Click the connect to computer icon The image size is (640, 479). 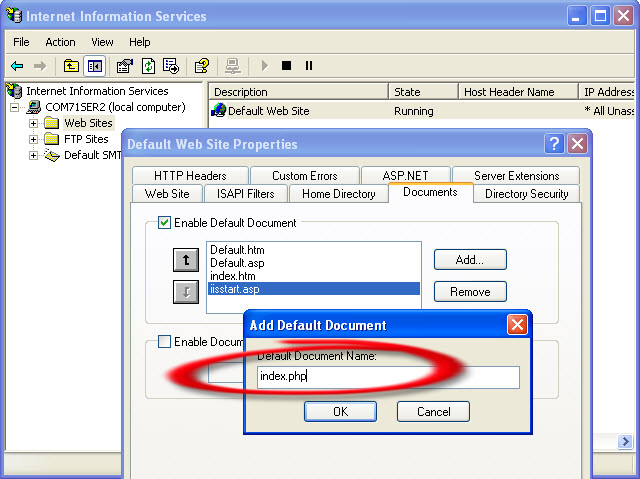point(233,66)
